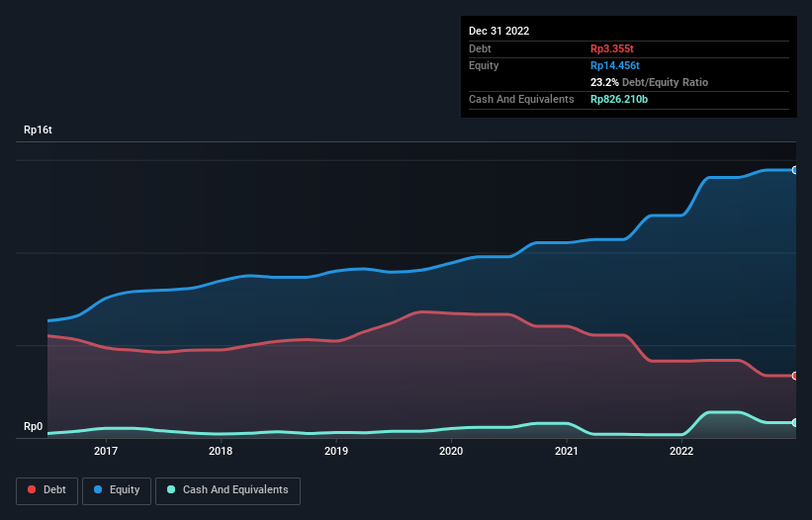812x520 pixels.
Task: Toggle Cash And Equivalents legend button
Action: tap(227, 490)
